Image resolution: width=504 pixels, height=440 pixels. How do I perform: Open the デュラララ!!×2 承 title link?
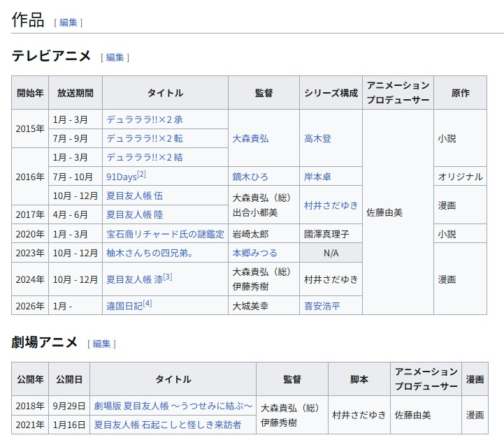click(x=145, y=119)
